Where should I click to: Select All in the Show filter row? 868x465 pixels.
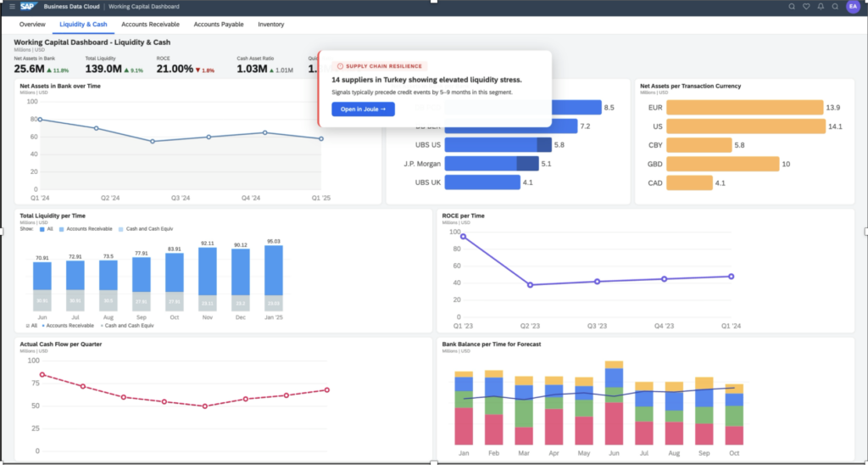tap(46, 229)
